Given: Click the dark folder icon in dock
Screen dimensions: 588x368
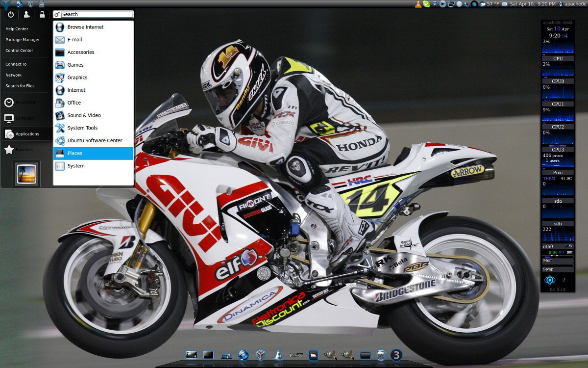Looking at the screenshot, I should pos(365,355).
